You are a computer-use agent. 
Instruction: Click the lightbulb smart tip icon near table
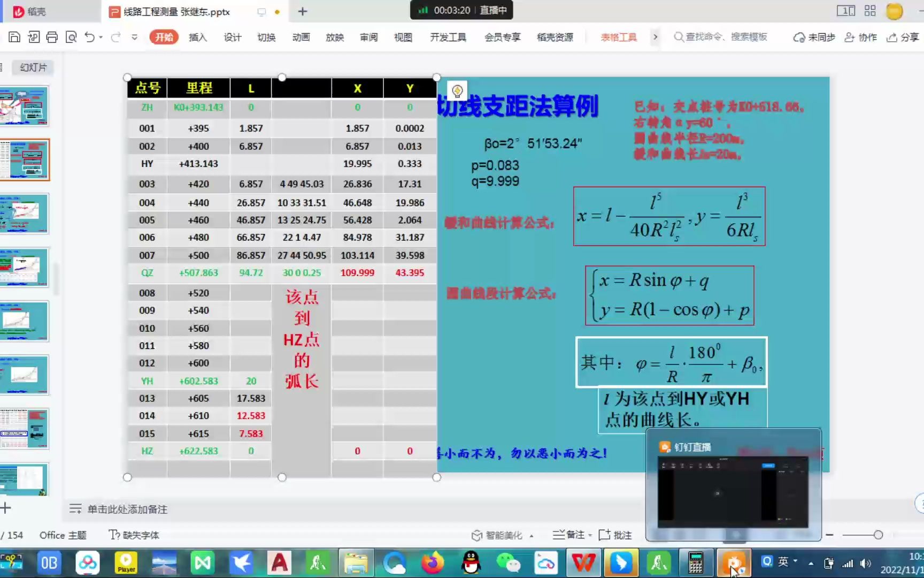[x=457, y=91]
